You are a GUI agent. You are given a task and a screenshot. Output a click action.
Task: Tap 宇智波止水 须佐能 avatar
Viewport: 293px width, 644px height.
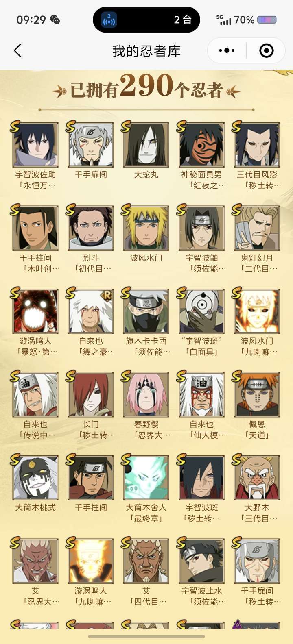(x=201, y=561)
